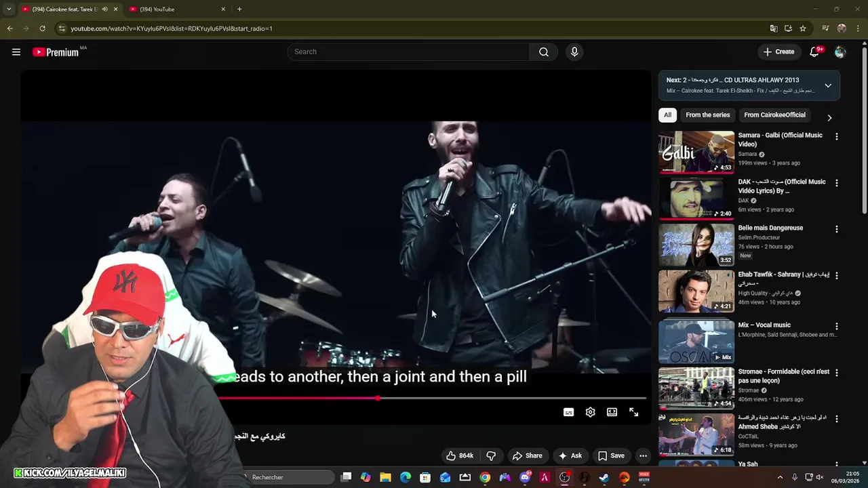
Task: Select From CairokeeOfficial chip
Action: point(774,115)
